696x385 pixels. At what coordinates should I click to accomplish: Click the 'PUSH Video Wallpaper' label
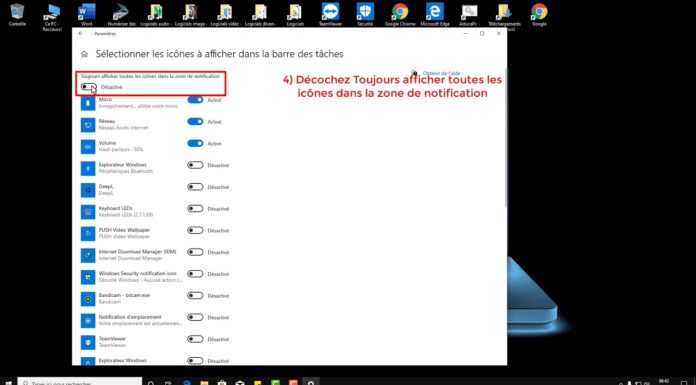(x=124, y=230)
